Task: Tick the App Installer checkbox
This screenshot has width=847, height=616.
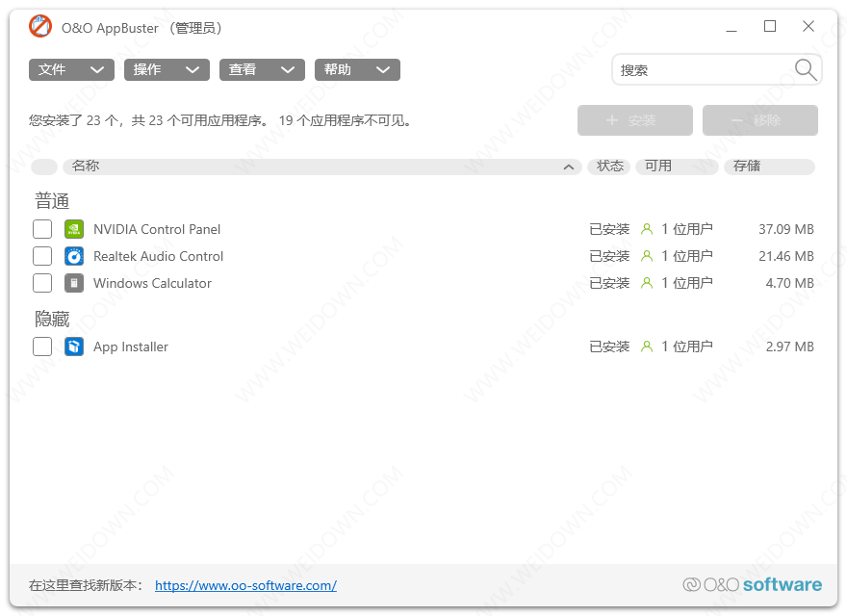Action: tap(42, 346)
